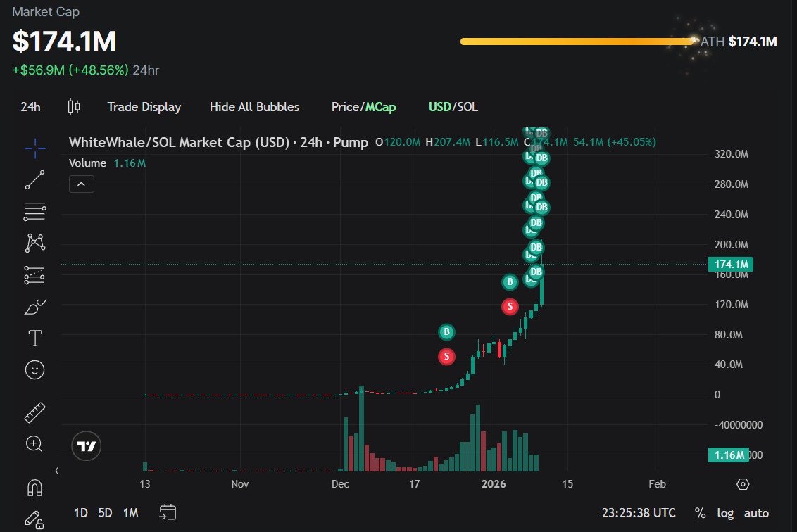Click the $174.1M market cap value
The width and height of the screenshot is (797, 532).
(65, 41)
